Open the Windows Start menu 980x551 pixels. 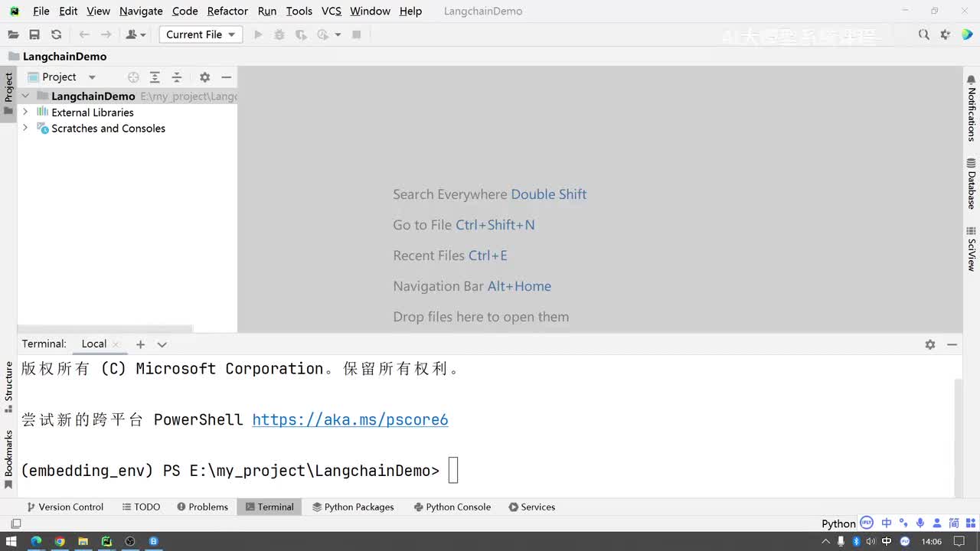(x=11, y=541)
